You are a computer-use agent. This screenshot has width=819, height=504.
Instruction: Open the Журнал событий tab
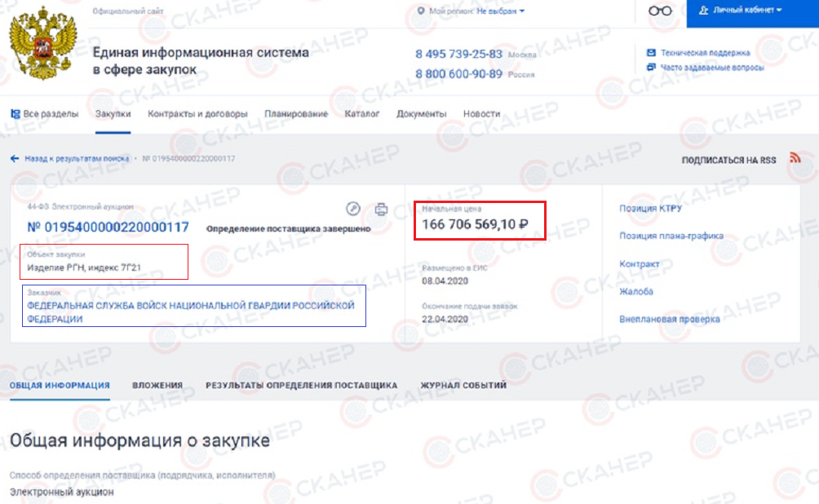pos(463,386)
